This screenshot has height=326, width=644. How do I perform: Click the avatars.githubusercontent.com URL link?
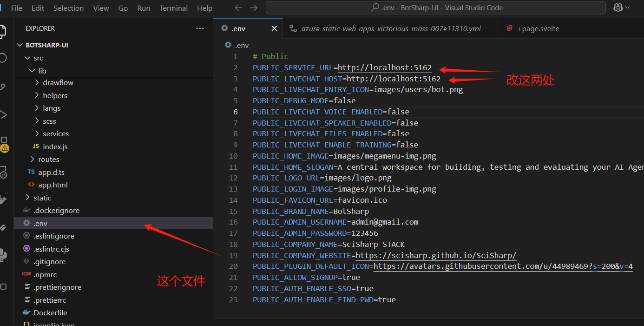click(x=503, y=267)
